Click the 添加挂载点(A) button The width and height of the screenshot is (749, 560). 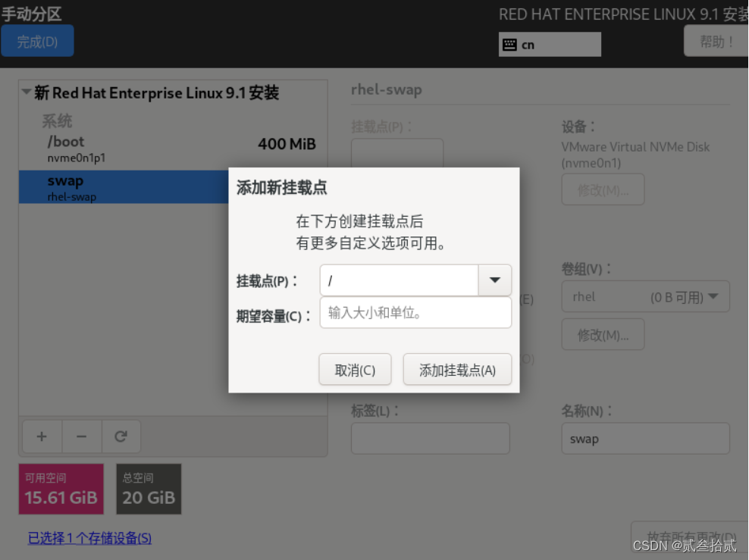click(457, 370)
